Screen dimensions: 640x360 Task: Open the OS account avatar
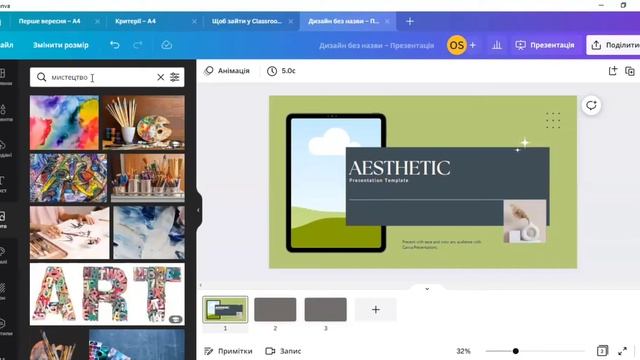(x=456, y=45)
